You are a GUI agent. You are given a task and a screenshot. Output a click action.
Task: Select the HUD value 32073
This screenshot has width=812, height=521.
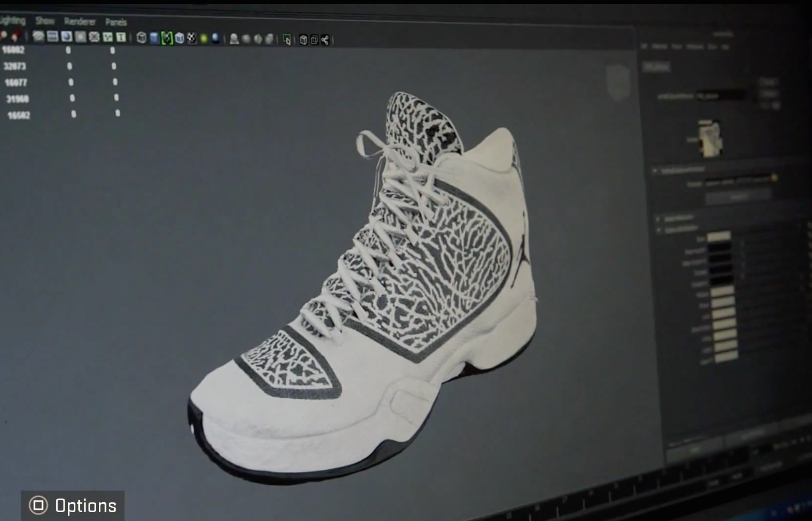(x=15, y=66)
